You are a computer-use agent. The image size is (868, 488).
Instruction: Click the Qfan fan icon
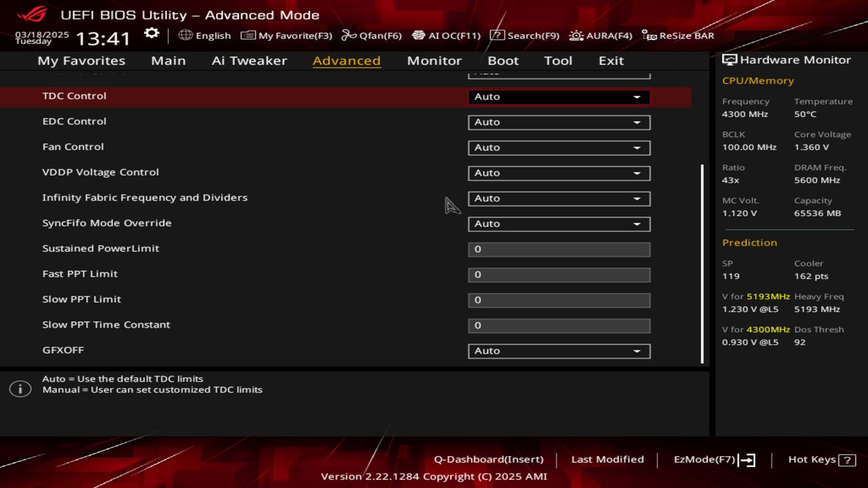(349, 35)
